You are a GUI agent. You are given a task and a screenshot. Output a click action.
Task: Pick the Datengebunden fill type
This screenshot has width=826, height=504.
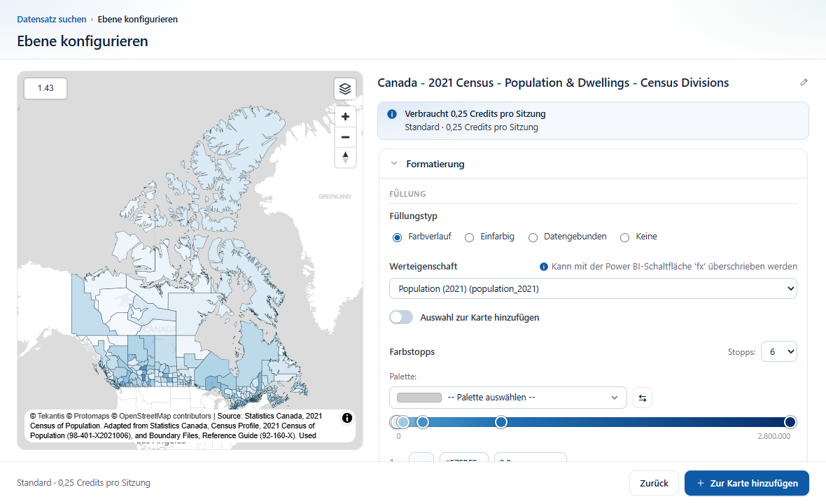(533, 237)
